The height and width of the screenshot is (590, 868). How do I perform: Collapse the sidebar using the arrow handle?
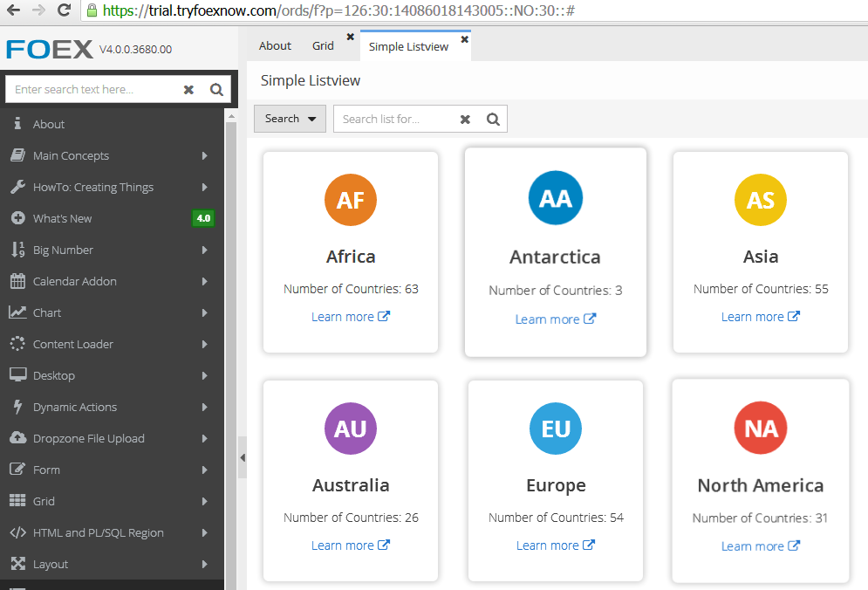coord(243,456)
